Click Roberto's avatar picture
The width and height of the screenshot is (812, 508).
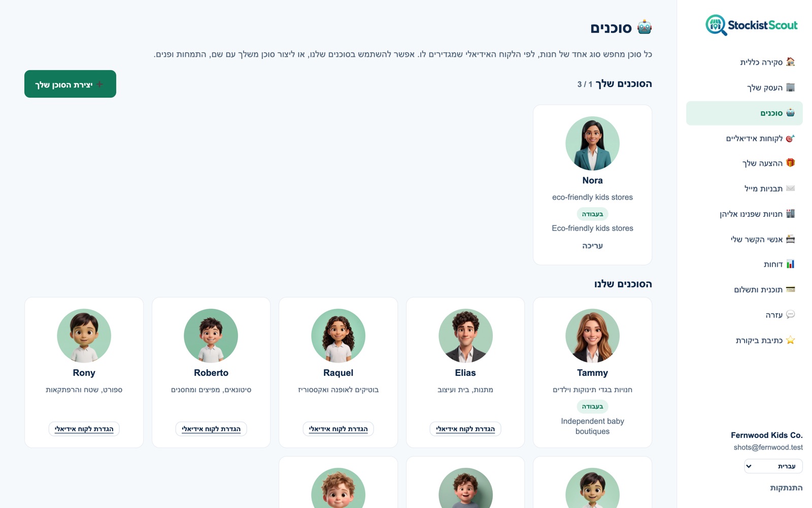point(211,336)
